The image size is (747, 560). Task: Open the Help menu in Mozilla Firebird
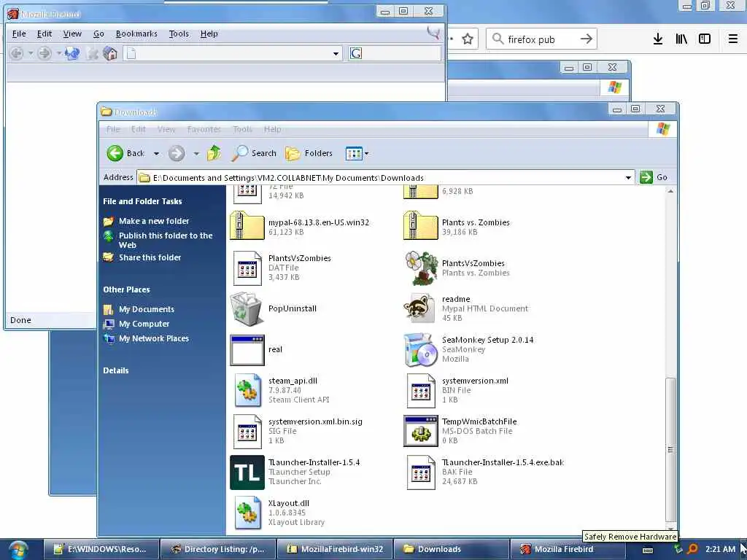209,34
